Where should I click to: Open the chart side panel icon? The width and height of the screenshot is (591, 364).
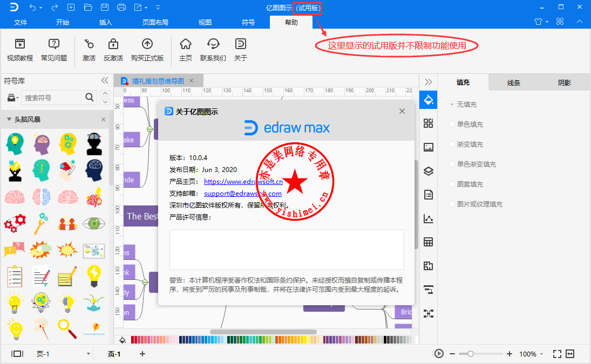pyautogui.click(x=428, y=219)
